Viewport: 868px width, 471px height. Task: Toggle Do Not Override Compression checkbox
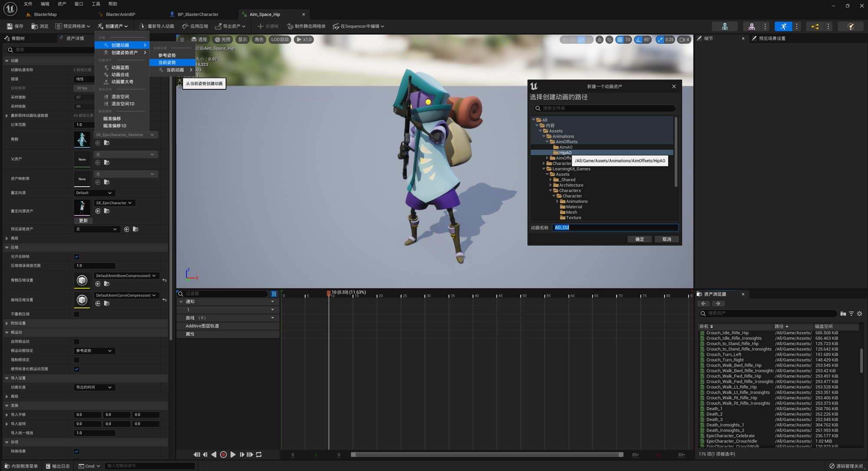tap(77, 314)
